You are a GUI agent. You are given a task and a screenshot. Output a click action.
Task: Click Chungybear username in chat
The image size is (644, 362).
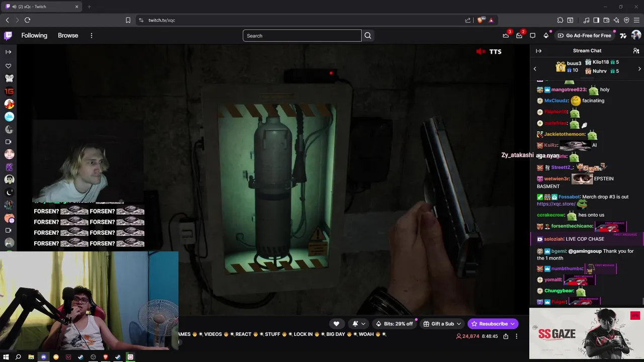[x=559, y=291]
